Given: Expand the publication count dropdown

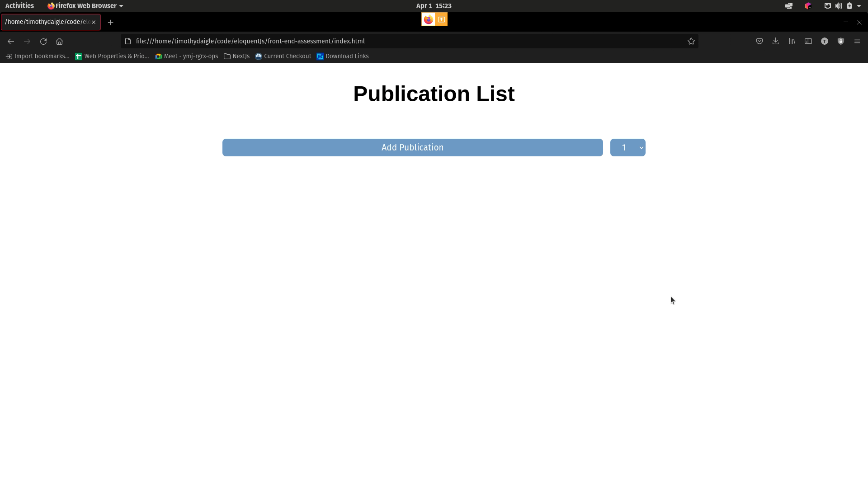Looking at the screenshot, I should pyautogui.click(x=627, y=147).
